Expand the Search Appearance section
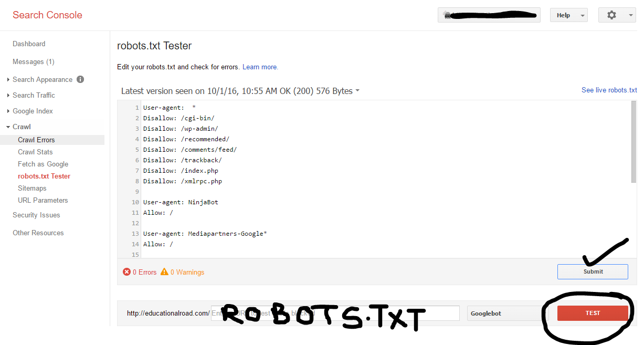This screenshot has height=345, width=644. tap(8, 80)
